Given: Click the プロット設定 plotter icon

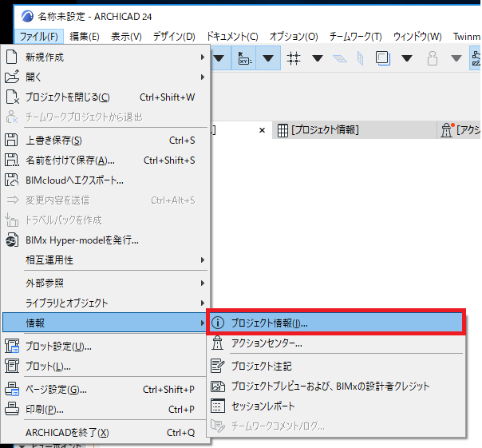Looking at the screenshot, I should point(12,346).
